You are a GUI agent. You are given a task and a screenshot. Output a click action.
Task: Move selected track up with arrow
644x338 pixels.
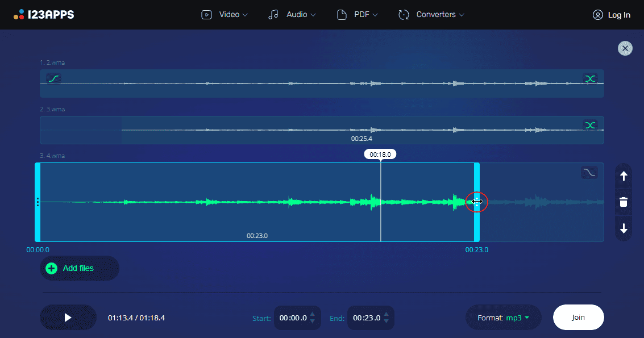coord(624,176)
